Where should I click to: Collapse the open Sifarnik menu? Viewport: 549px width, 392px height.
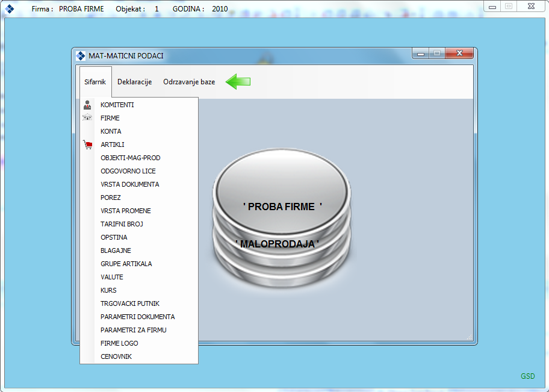click(95, 82)
